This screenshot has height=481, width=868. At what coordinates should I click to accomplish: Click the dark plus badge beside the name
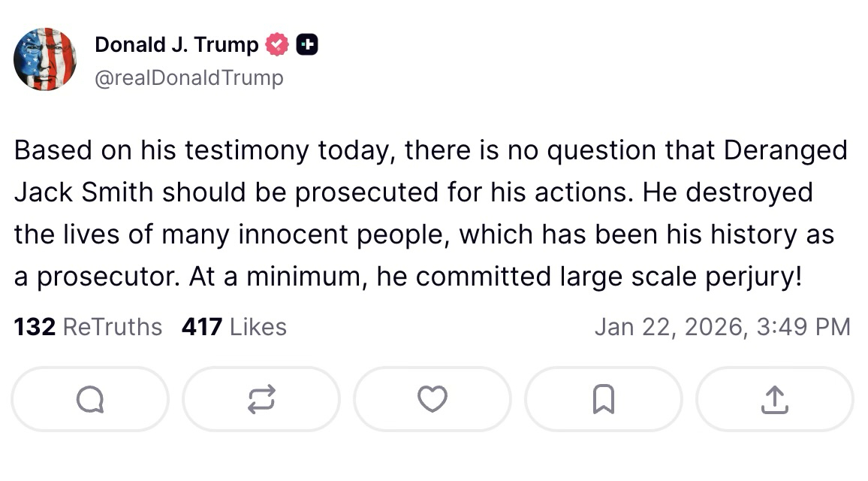(x=306, y=45)
